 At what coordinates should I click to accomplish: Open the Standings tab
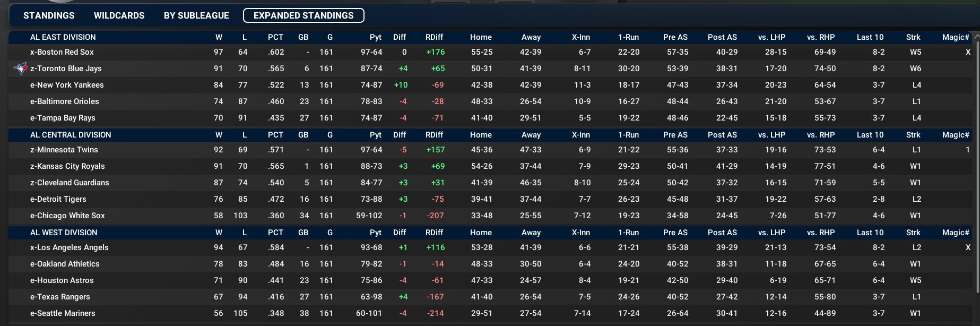tap(49, 15)
